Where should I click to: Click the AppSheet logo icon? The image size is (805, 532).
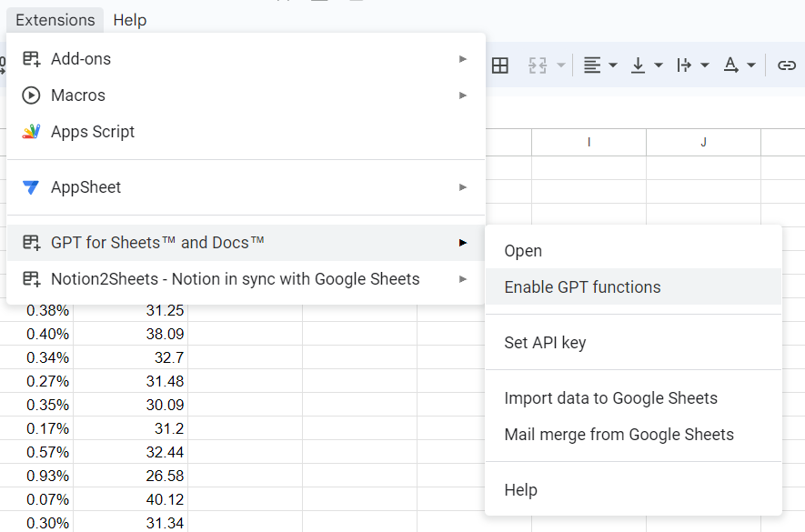[30, 186]
